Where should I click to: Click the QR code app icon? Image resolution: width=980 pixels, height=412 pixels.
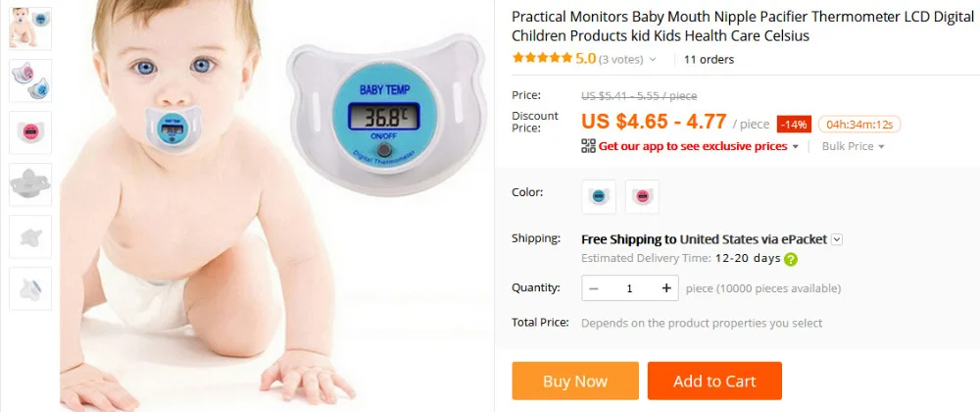pyautogui.click(x=588, y=146)
